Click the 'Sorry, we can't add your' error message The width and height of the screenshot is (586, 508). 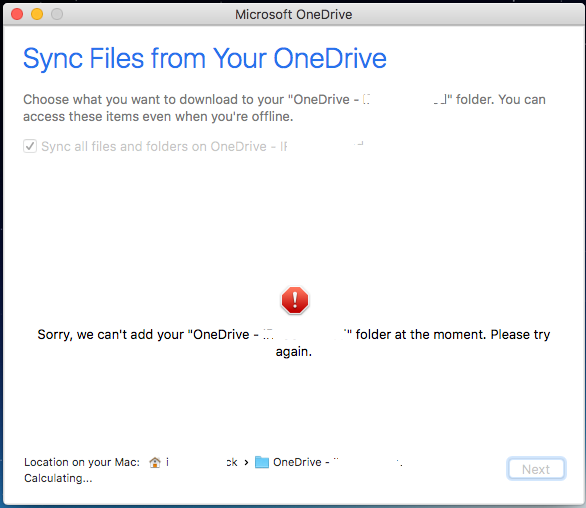[293, 343]
